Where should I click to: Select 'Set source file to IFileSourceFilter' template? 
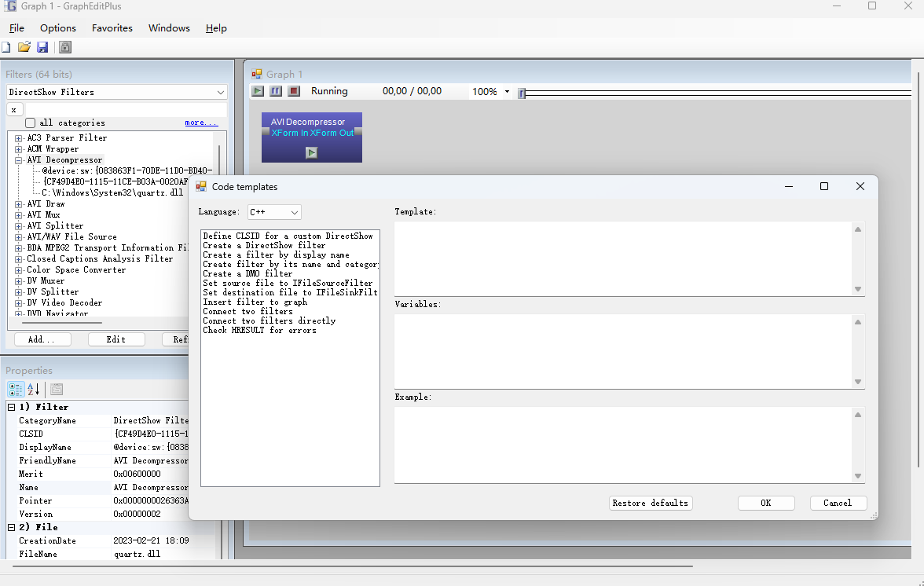pos(288,284)
